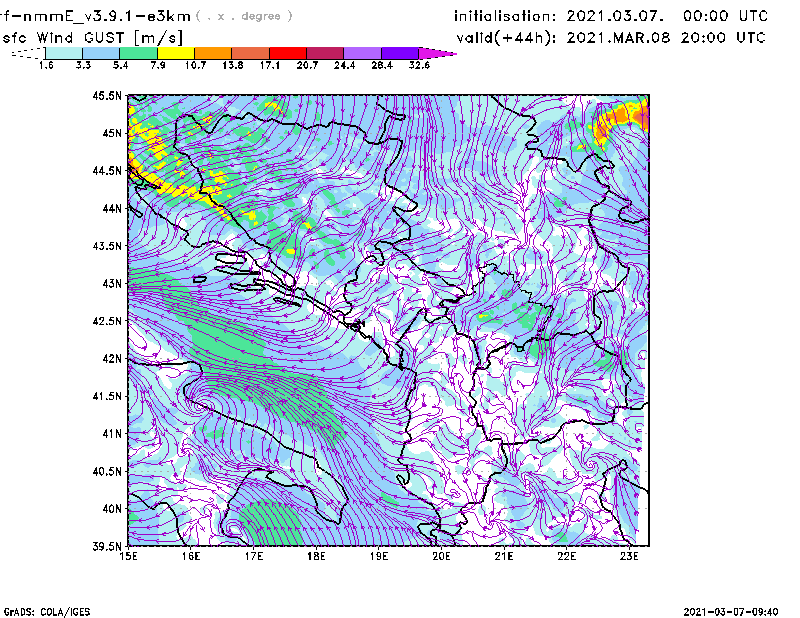Click the 2021-03-07-09:40 timestamp
The width and height of the screenshot is (800, 618).
tap(731, 612)
